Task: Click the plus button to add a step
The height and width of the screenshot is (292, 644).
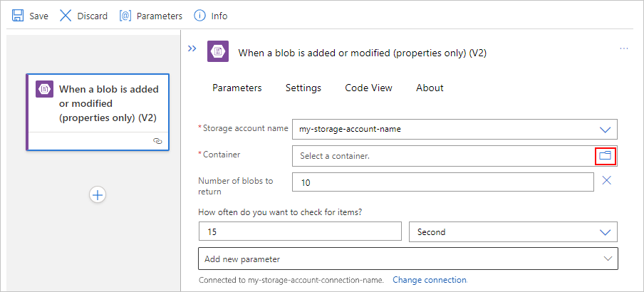Action: click(x=98, y=194)
